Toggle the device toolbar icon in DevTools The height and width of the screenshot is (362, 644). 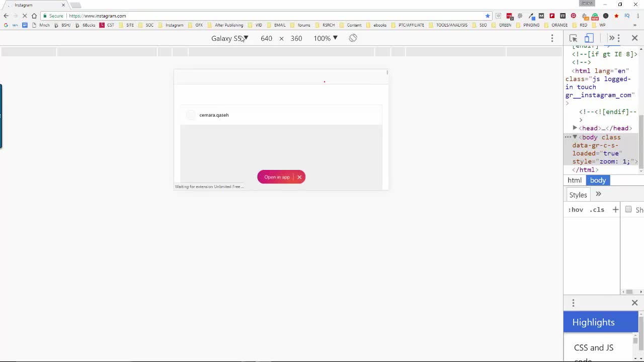click(589, 38)
